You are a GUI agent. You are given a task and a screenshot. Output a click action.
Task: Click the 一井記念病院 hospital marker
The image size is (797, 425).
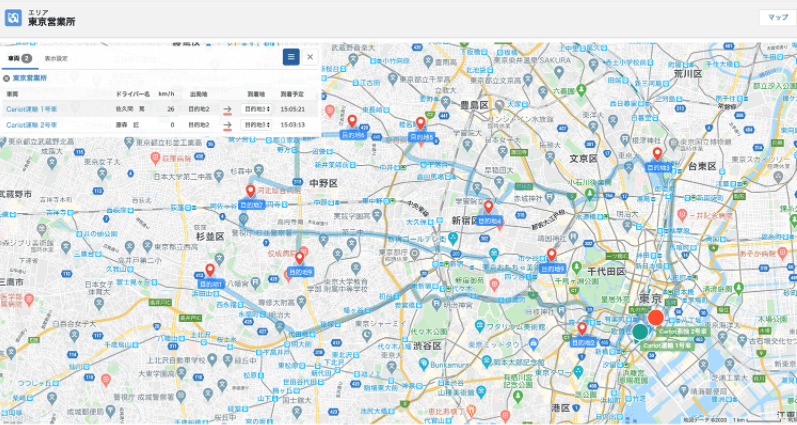(682, 215)
